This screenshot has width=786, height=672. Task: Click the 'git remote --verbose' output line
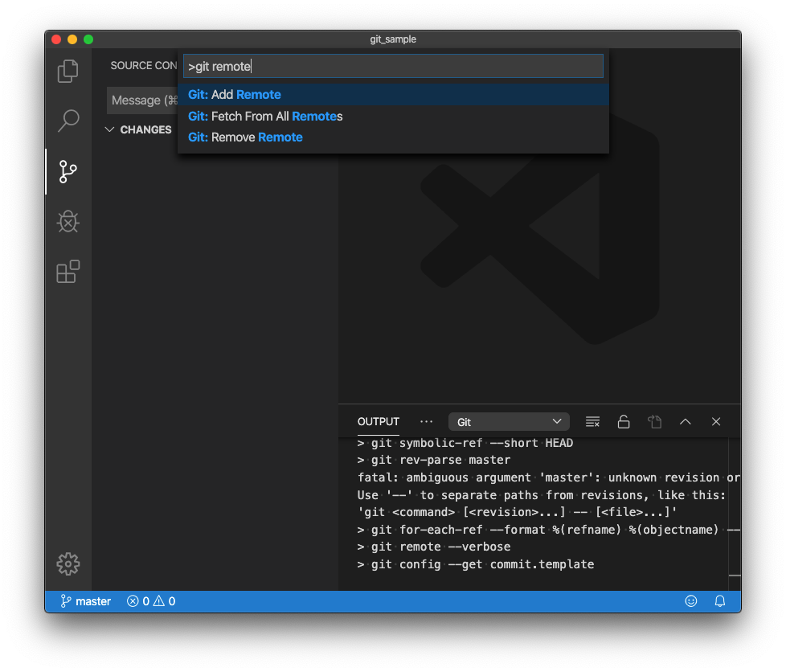(x=434, y=547)
